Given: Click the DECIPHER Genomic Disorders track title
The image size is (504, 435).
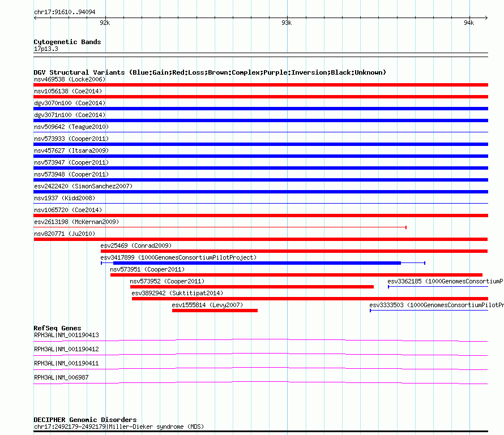Looking at the screenshot, I should [x=85, y=420].
